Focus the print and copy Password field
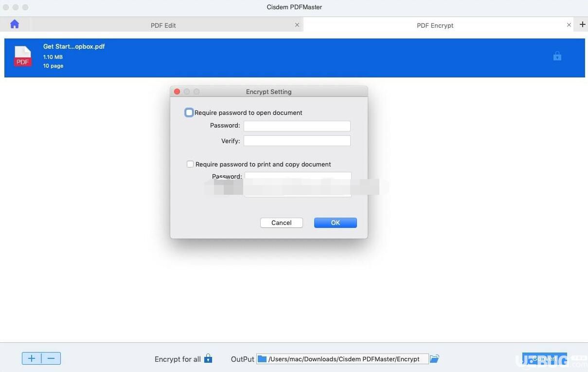Image resolution: width=588 pixels, height=372 pixels. pos(298,176)
